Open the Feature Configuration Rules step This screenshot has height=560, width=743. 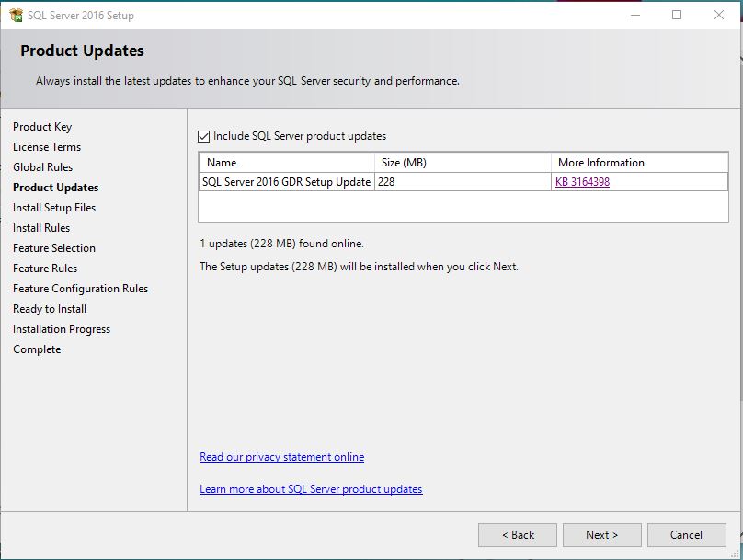pyautogui.click(x=80, y=288)
